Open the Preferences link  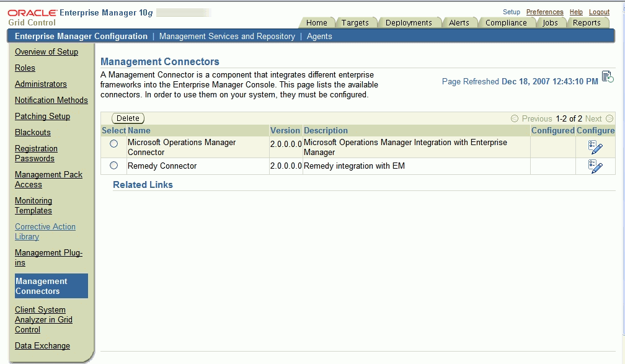[544, 12]
